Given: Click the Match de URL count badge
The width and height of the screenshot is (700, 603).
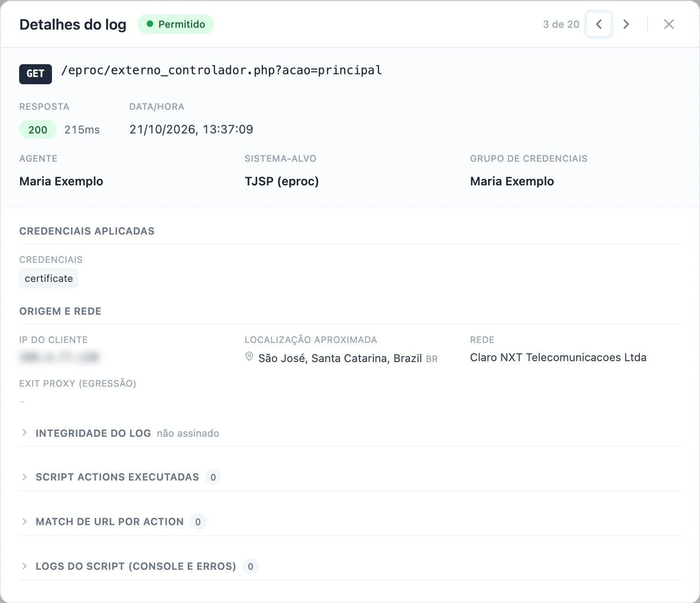Looking at the screenshot, I should point(198,521).
